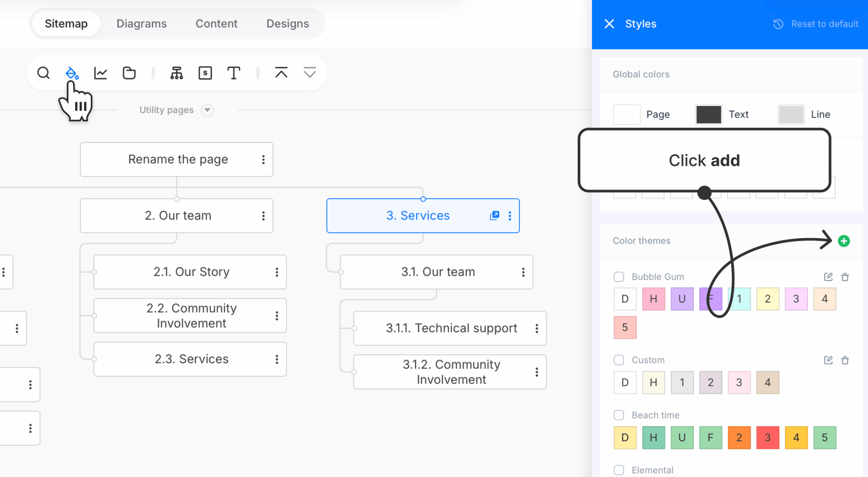Open options menu for 2.1. Our Story
This screenshot has height=477, width=868.
pos(277,272)
